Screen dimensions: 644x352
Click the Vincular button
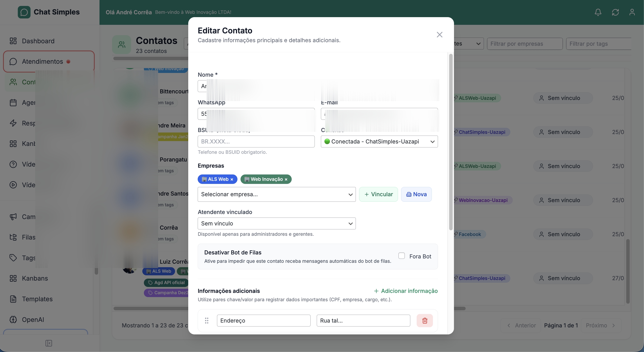click(378, 194)
